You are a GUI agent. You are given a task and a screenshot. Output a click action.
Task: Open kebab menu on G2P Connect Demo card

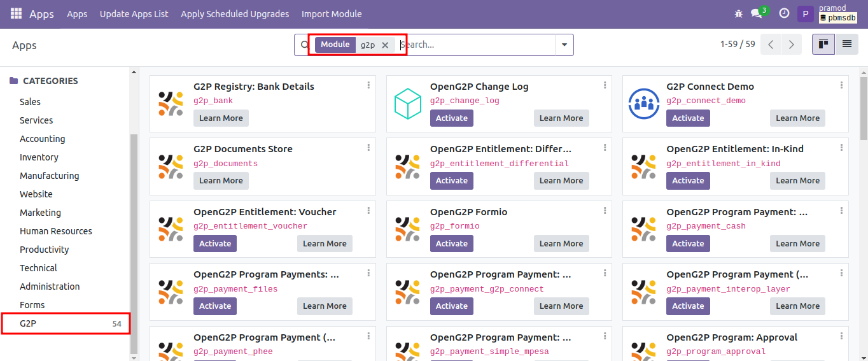click(x=841, y=85)
